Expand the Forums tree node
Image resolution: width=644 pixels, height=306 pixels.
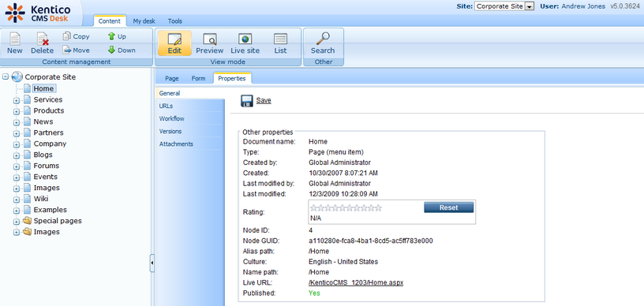tap(17, 166)
